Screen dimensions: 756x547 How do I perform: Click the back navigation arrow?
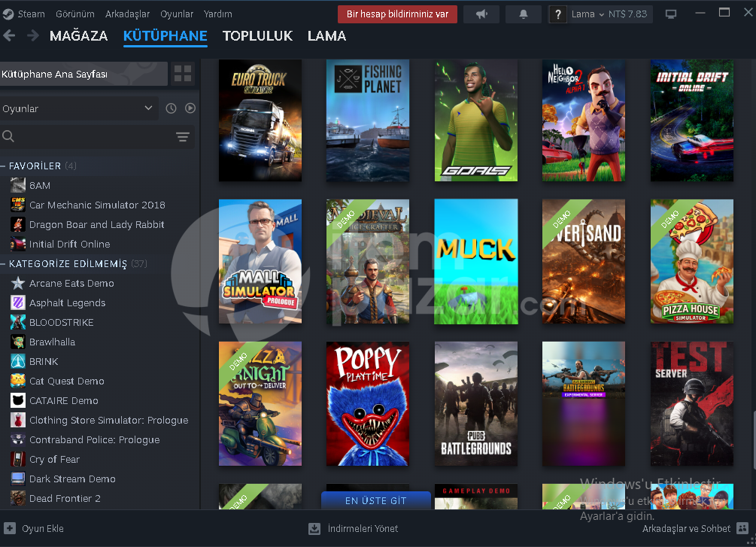[x=9, y=35]
